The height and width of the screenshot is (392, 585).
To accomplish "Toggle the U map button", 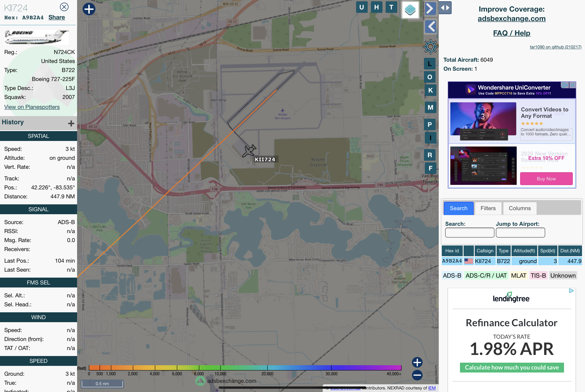I will tap(362, 7).
